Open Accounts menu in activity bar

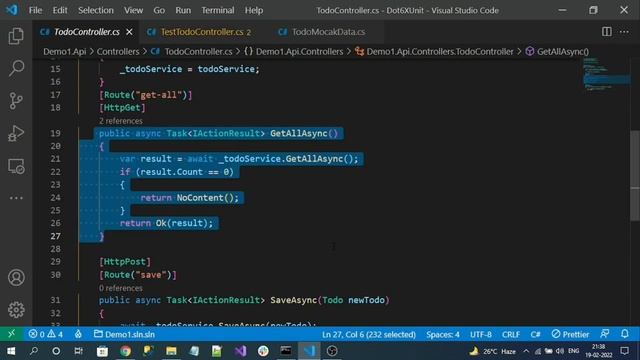(16, 278)
